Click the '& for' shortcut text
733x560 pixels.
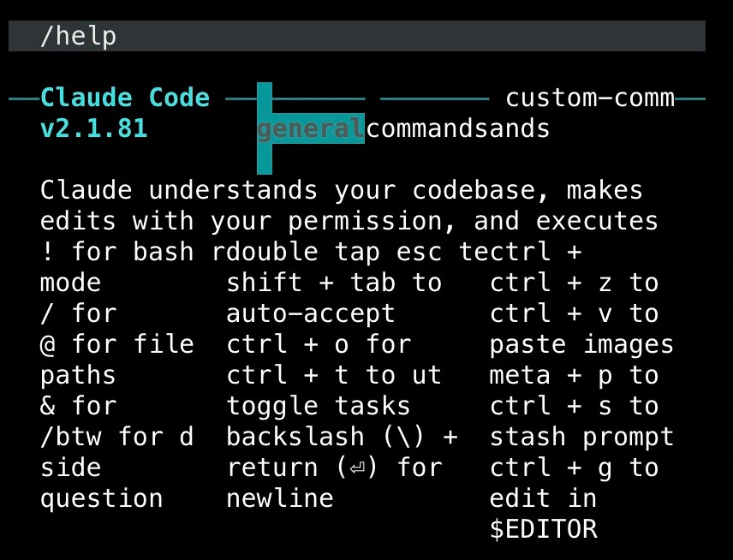click(79, 406)
